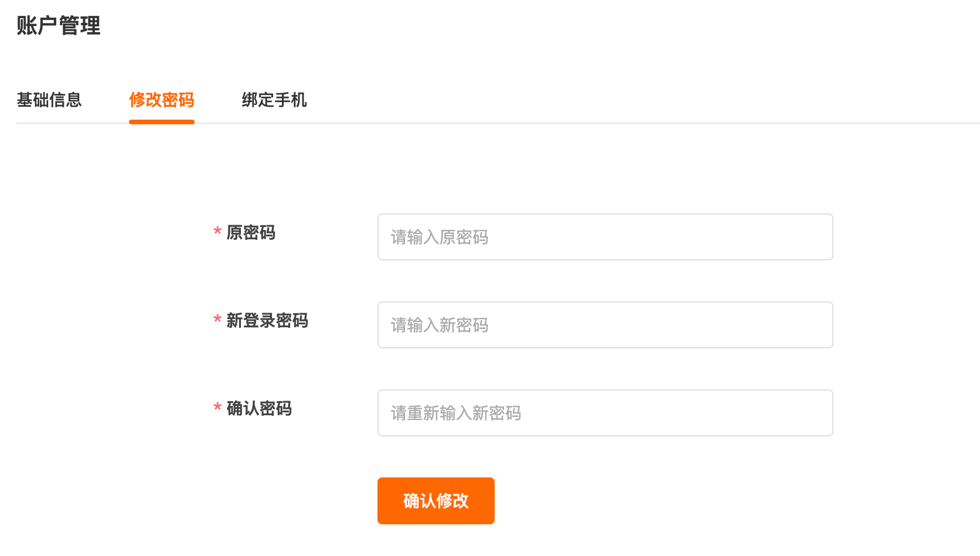Open the 绑定手机 tab
980x556 pixels.
point(274,100)
